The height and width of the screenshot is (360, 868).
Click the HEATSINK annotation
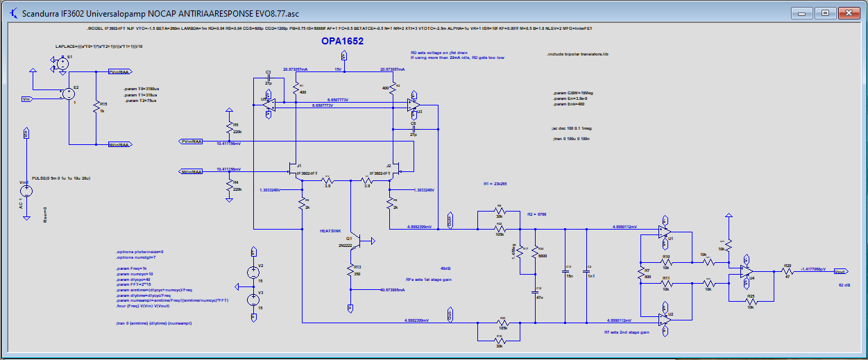pos(330,230)
